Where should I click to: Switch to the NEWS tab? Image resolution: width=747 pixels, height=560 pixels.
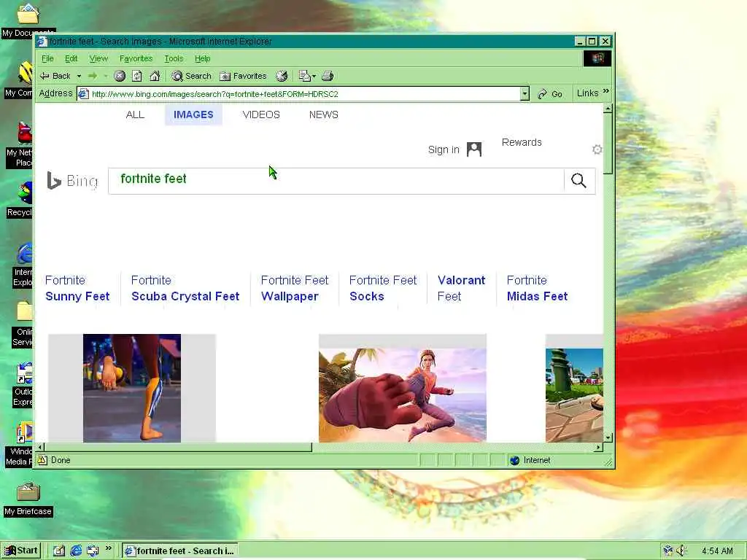tap(323, 114)
